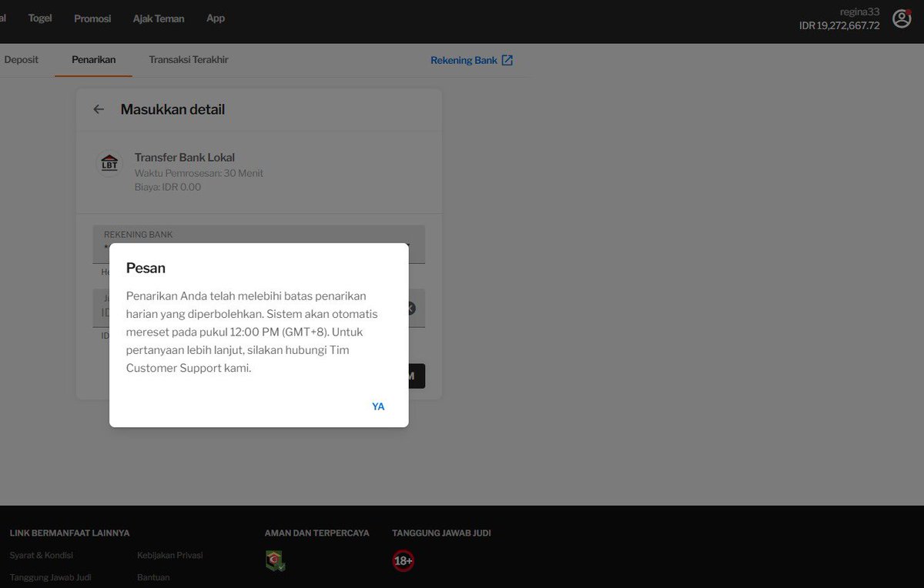Click the AMAN DAN TERPERCAYA heading
Screen dimensions: 924x588
(316, 533)
